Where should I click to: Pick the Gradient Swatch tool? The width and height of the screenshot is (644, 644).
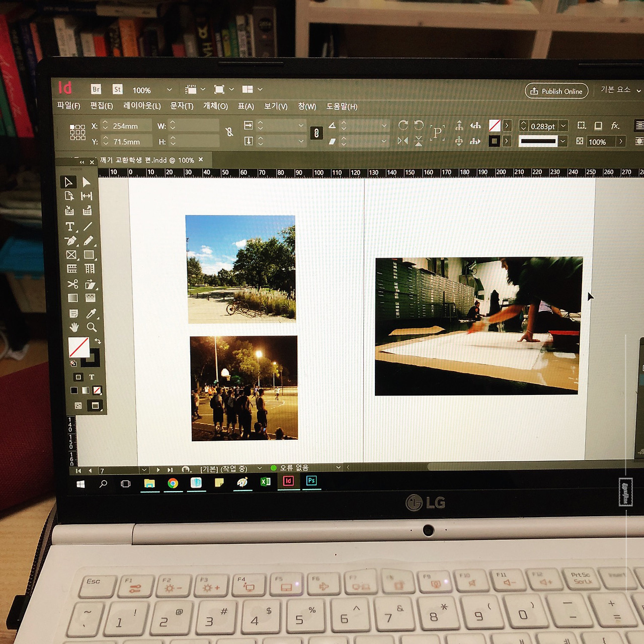point(73,298)
